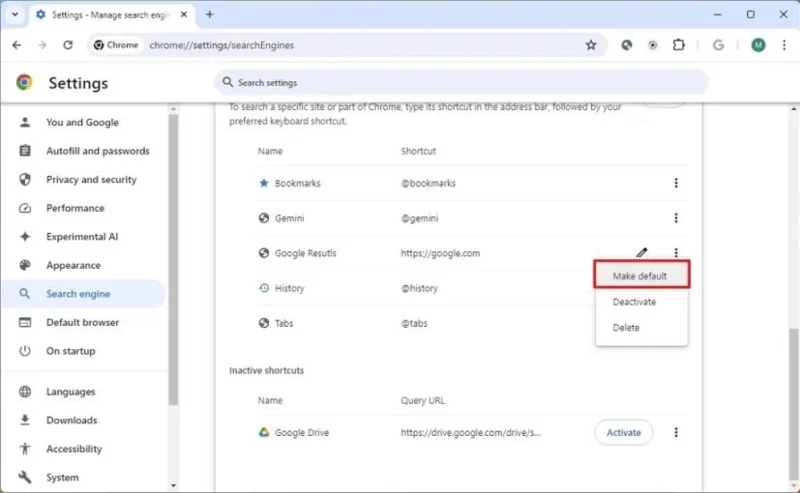Click the Chrome site info chip
Screen dimensions: 800x493
(116, 45)
